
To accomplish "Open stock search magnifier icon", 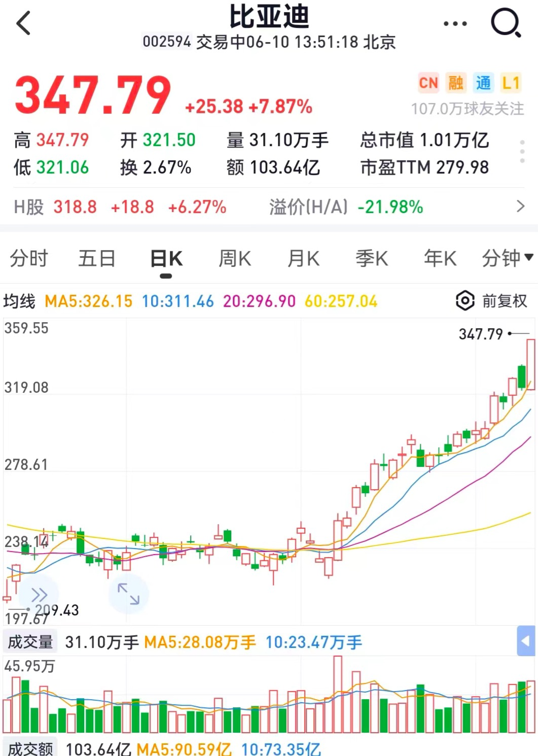I will tap(506, 23).
